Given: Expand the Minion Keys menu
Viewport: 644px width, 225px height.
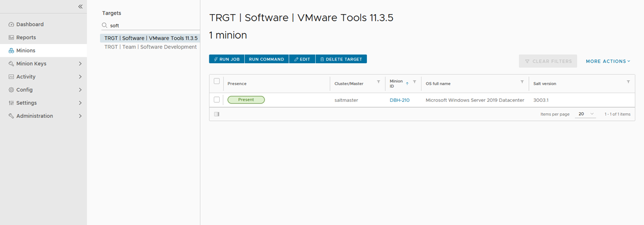Looking at the screenshot, I should pyautogui.click(x=80, y=64).
